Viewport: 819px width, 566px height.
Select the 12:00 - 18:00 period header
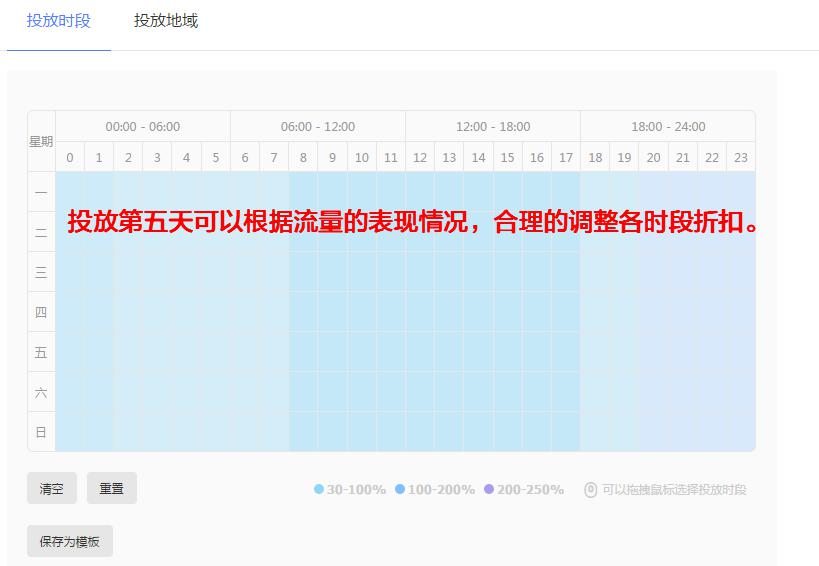(x=493, y=126)
